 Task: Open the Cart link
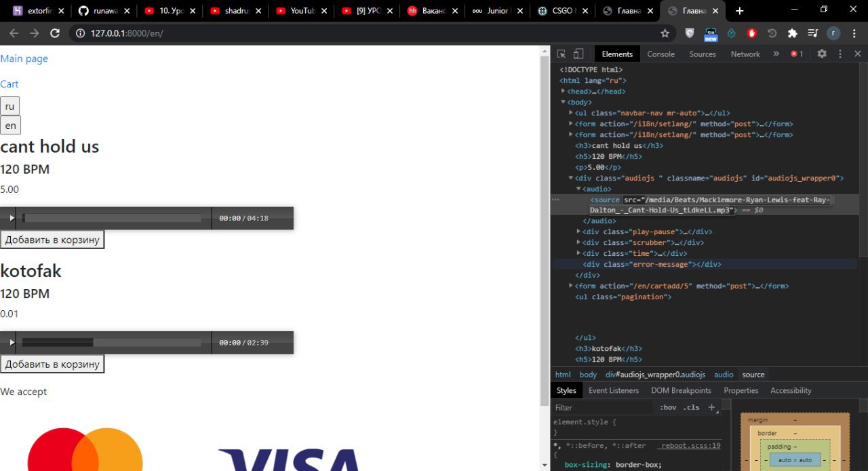9,84
